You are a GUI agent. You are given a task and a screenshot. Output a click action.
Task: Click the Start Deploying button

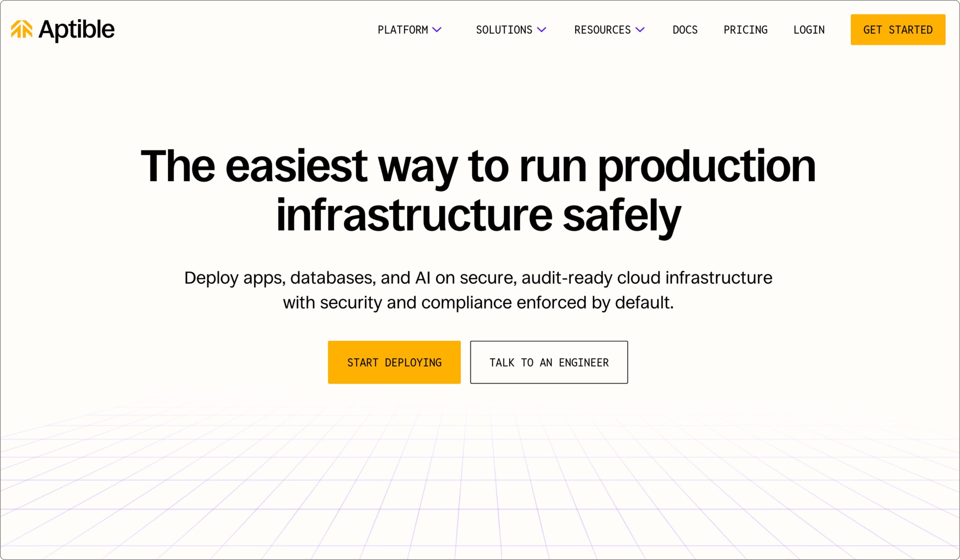point(394,362)
